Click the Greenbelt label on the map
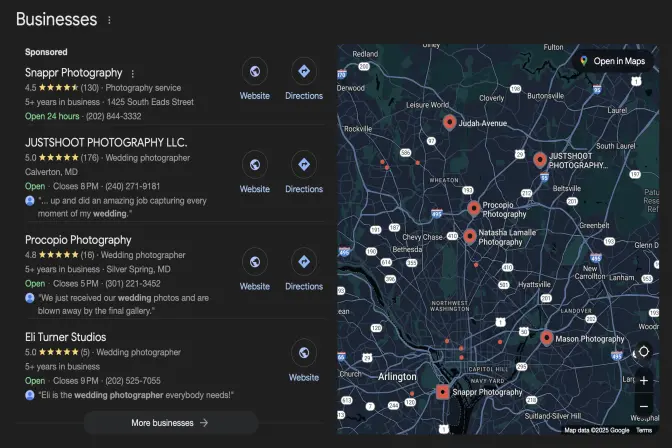The width and height of the screenshot is (672, 448). coord(594,226)
